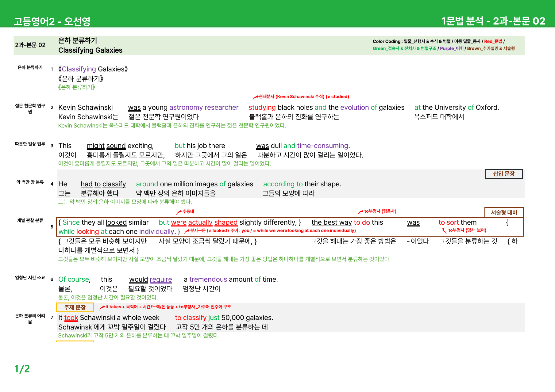Click the side label '개별 관찰 분류'
555x392 pixels.
(30, 220)
